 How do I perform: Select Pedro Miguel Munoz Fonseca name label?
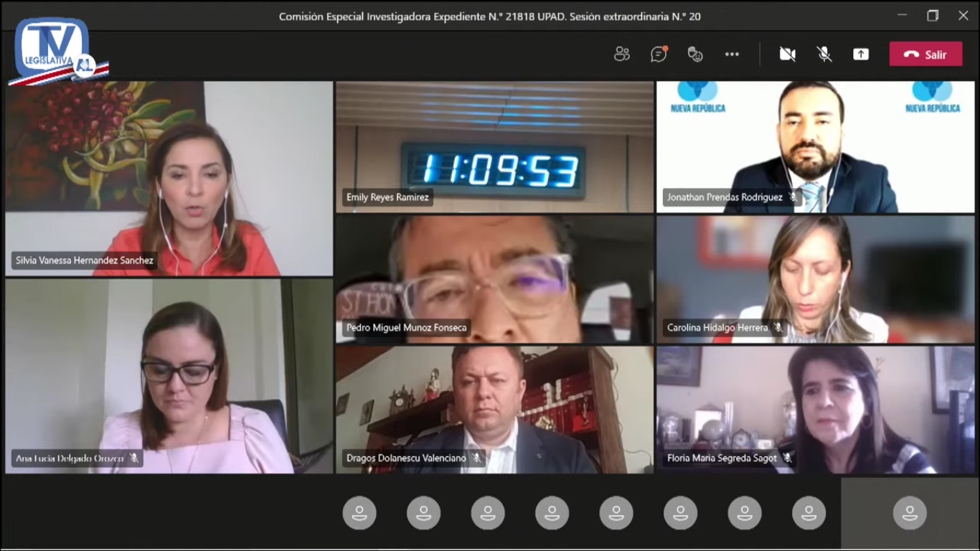click(407, 328)
